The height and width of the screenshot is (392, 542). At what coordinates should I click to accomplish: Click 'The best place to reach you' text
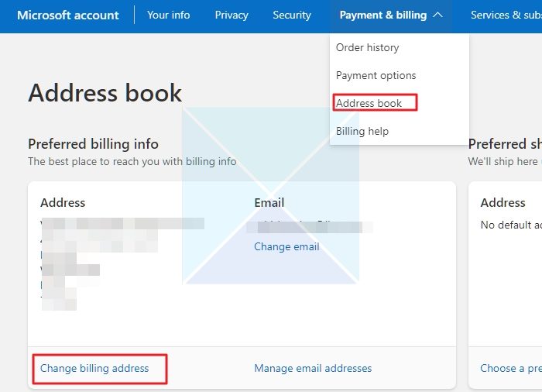(132, 162)
